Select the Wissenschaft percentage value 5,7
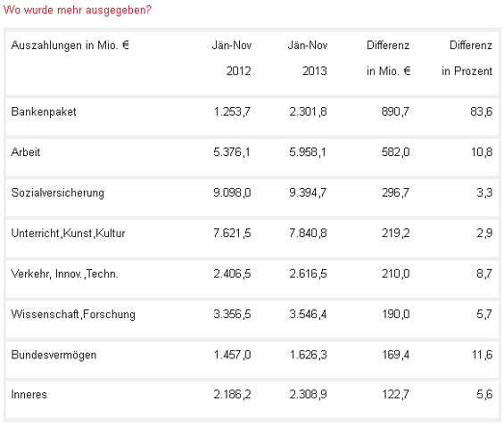The height and width of the screenshot is (426, 504). (x=484, y=314)
